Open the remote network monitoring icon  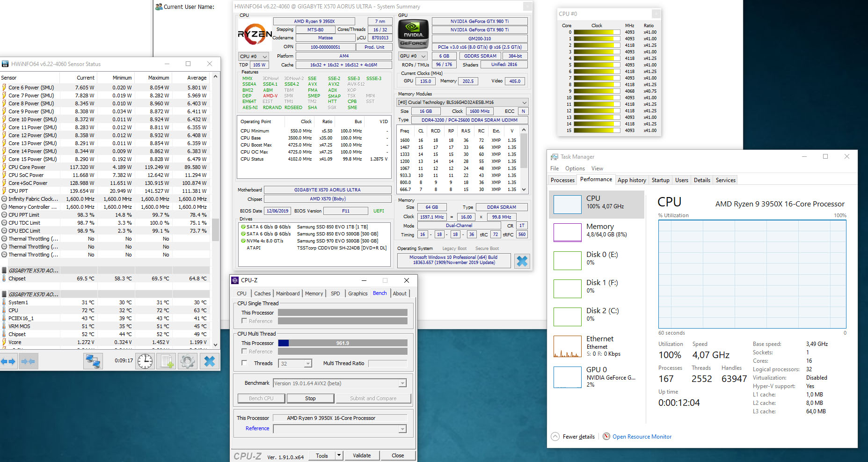click(x=93, y=361)
